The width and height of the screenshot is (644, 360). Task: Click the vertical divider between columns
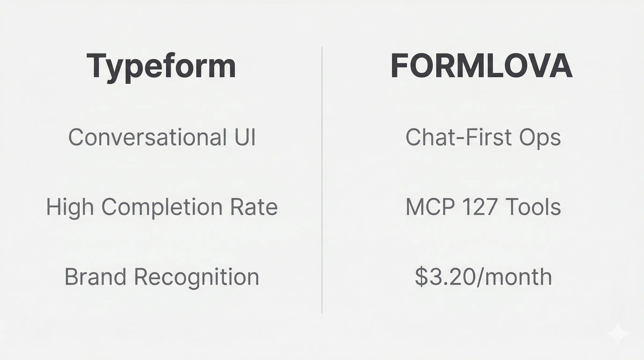[x=322, y=180]
